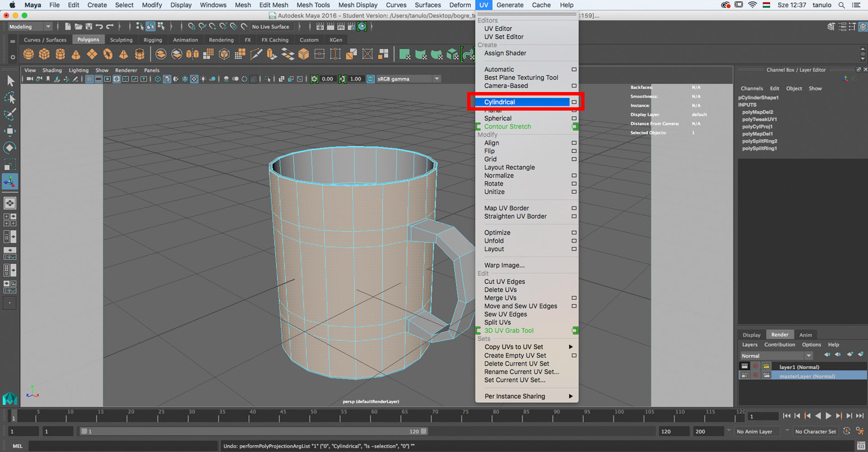Create a polygon cone from shelf
The height and width of the screenshot is (452, 868).
point(76,54)
